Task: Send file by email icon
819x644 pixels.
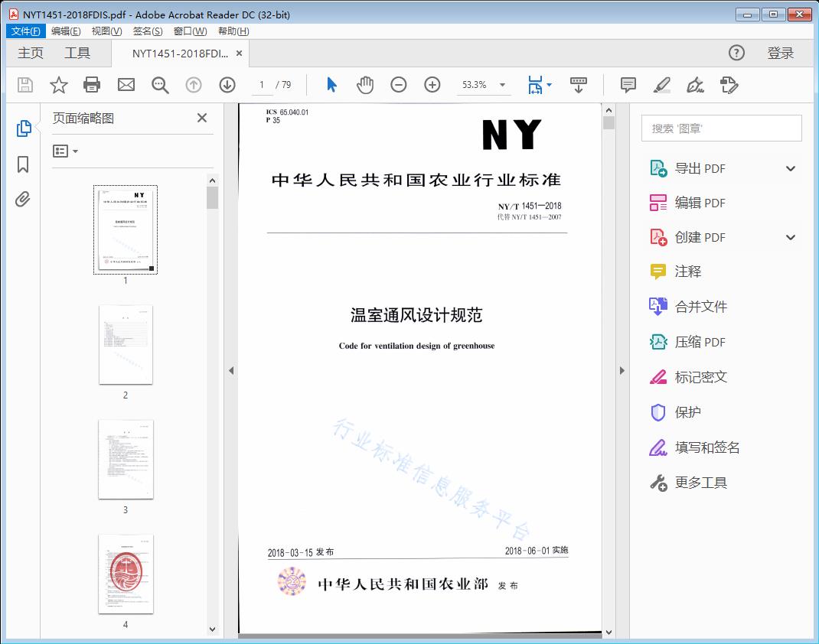Action: [126, 85]
